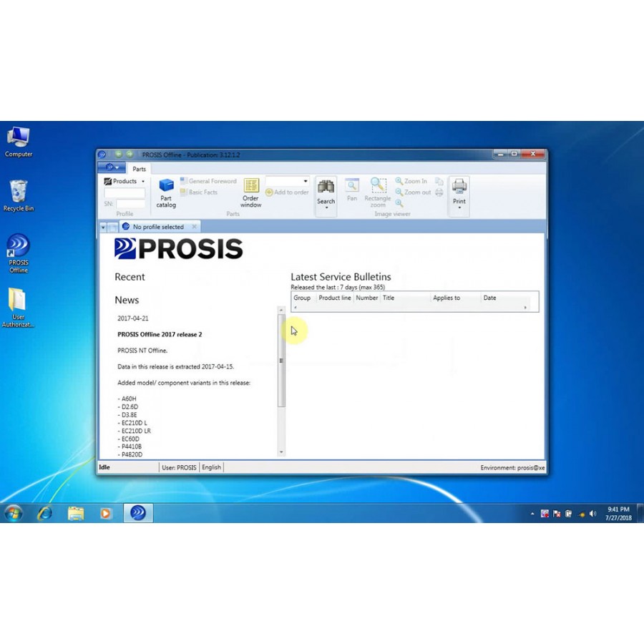Open Windows Explorer from the taskbar
The width and height of the screenshot is (644, 644).
(x=76, y=513)
